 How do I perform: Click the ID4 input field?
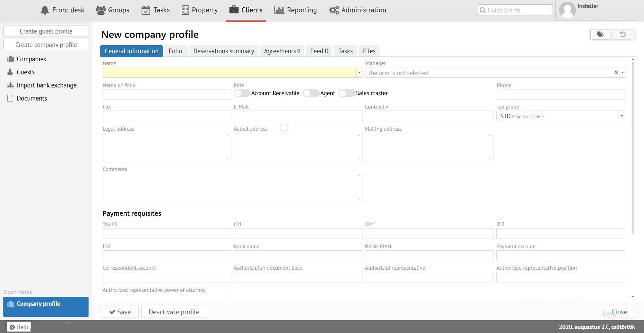coord(167,256)
